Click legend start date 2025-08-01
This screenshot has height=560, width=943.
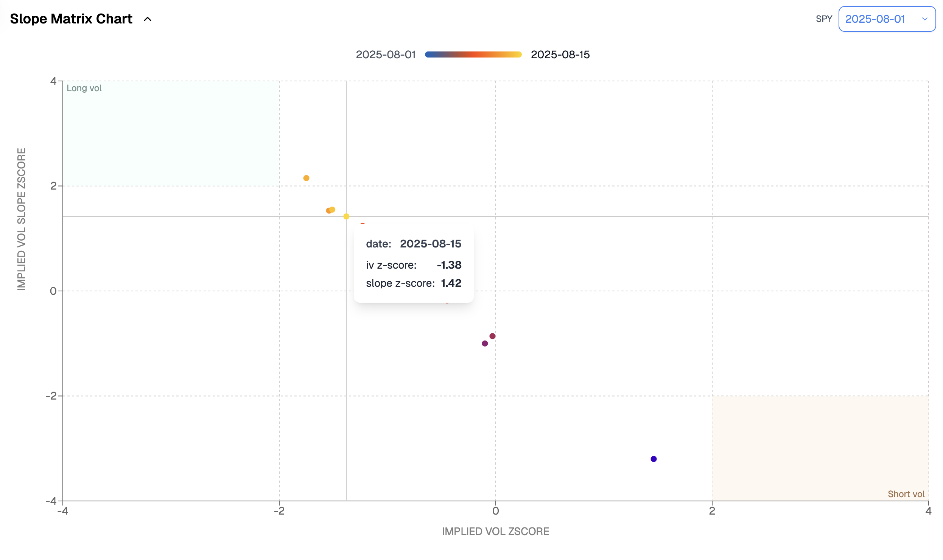[386, 54]
